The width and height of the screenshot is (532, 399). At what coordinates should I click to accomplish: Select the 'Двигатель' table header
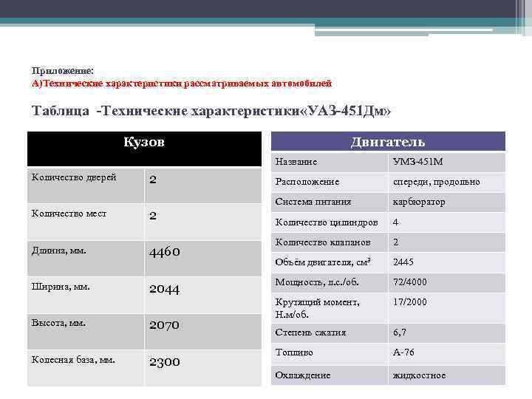click(388, 142)
